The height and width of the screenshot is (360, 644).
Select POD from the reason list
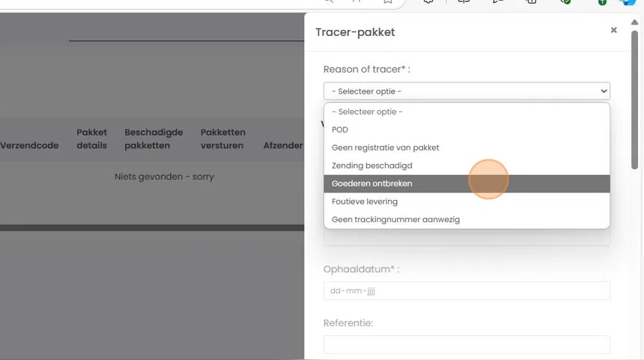coord(340,129)
